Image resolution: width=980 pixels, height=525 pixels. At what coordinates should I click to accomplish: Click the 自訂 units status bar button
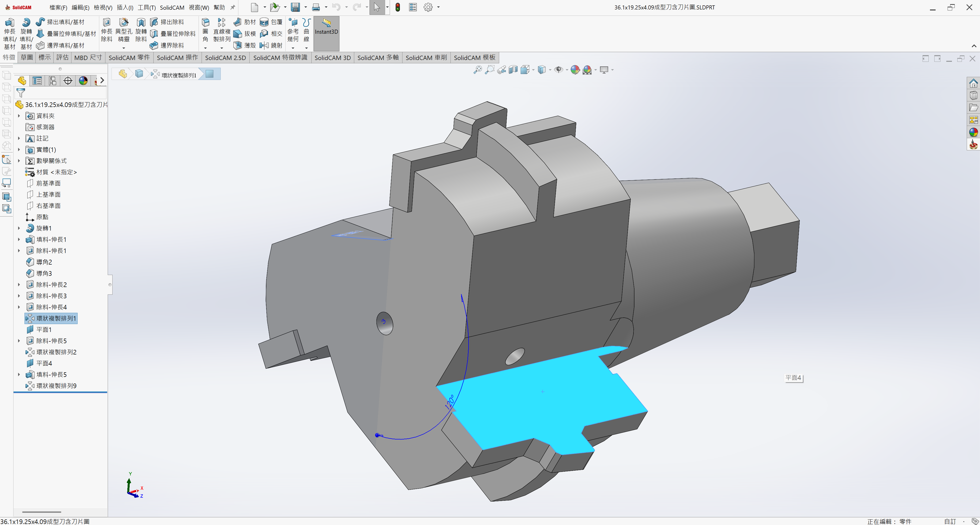tap(950, 521)
